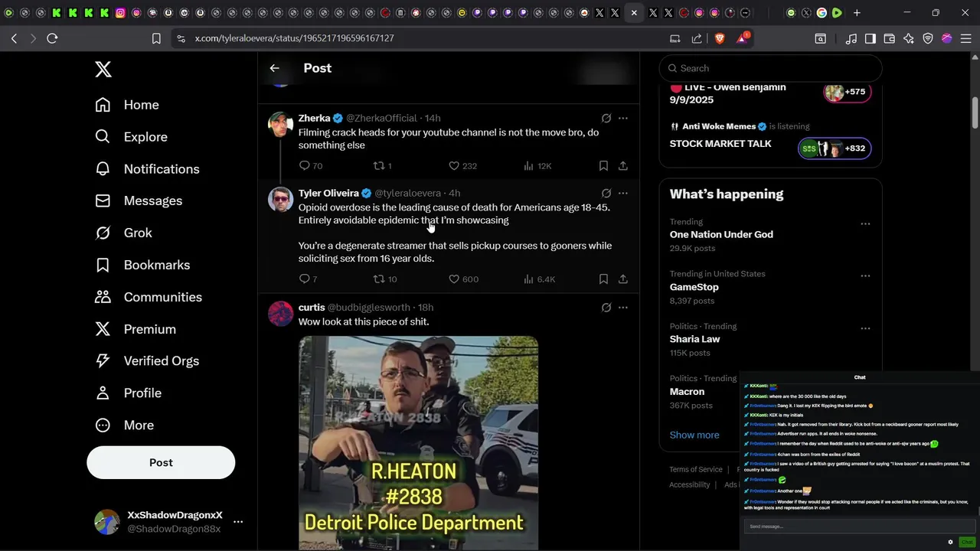Open the browser hamburger menu
Screen dimensions: 980x551
coord(966,38)
